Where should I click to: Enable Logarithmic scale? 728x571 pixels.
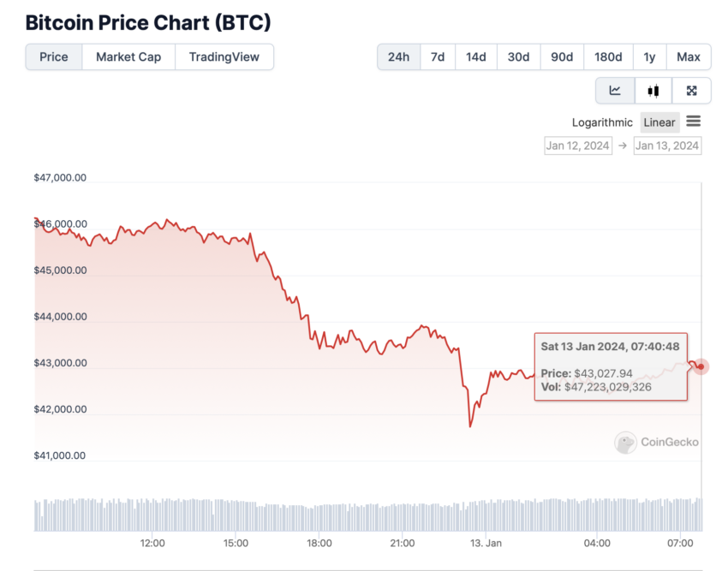(x=602, y=122)
